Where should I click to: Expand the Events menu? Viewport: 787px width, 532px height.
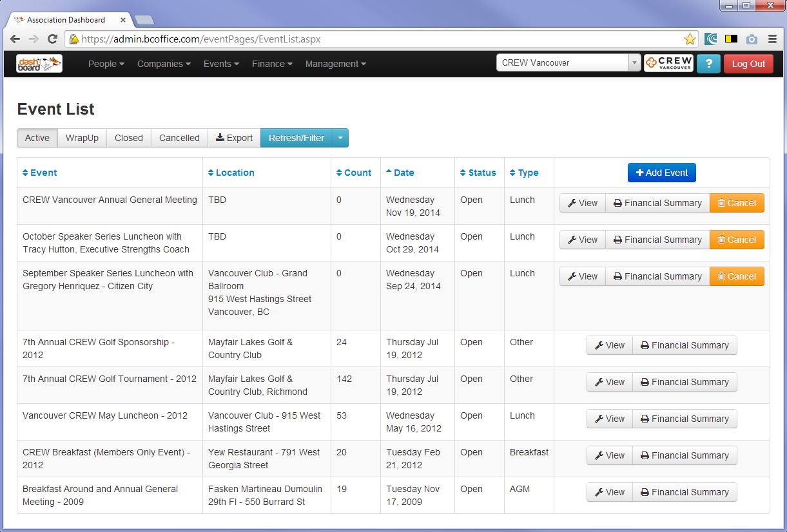(x=221, y=64)
